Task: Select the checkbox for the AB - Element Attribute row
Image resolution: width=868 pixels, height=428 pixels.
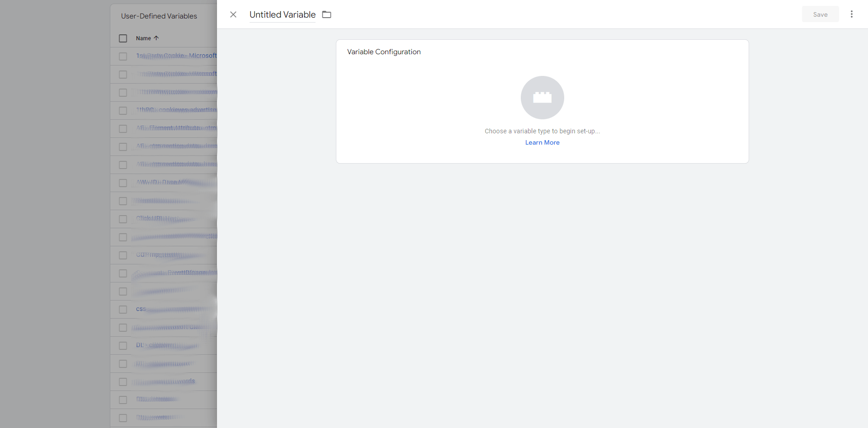Action: point(123,129)
